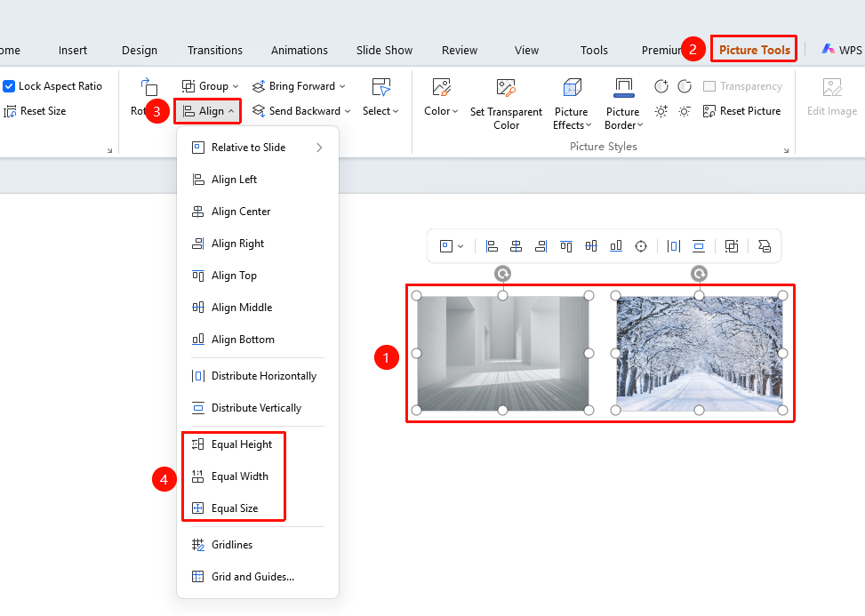Click align middle icon in floating toolbar
Screen dimensions: 865x616
click(x=591, y=246)
